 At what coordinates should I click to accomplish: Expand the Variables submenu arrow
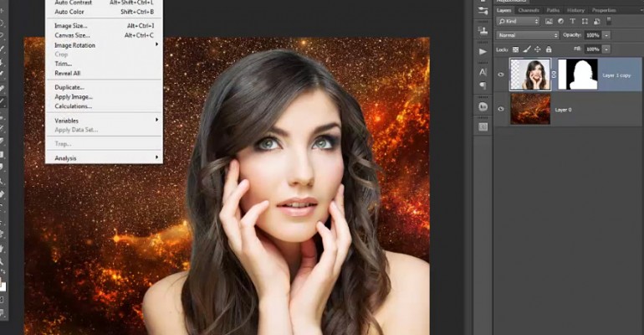tap(156, 120)
